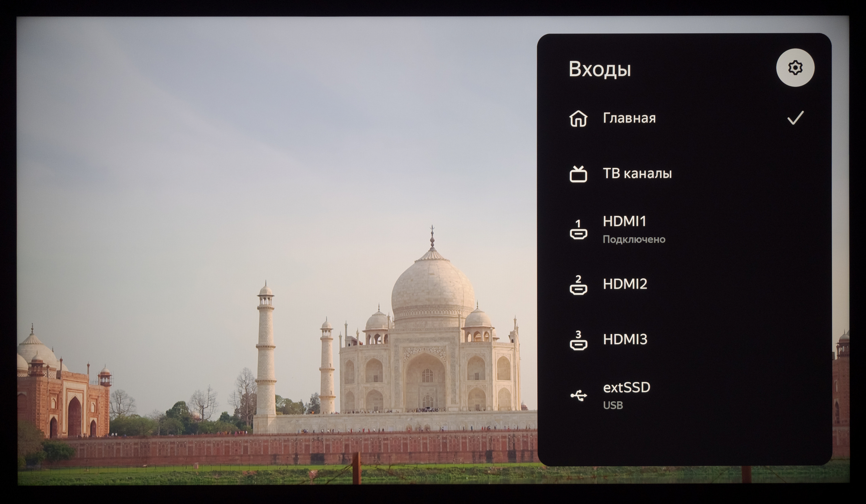Switch to ТВ каналы input

pyautogui.click(x=637, y=173)
